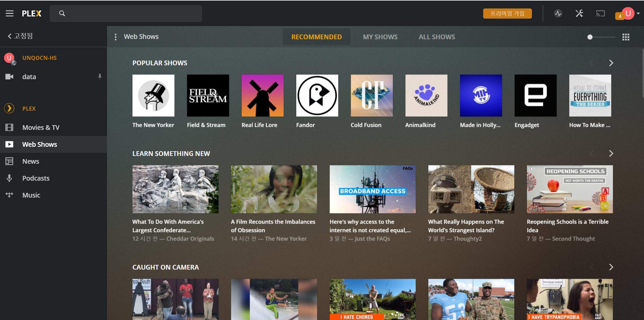Play the I HAVE TRYPANOPHOBIA video thumbnail
This screenshot has width=644, height=320.
coord(570,299)
